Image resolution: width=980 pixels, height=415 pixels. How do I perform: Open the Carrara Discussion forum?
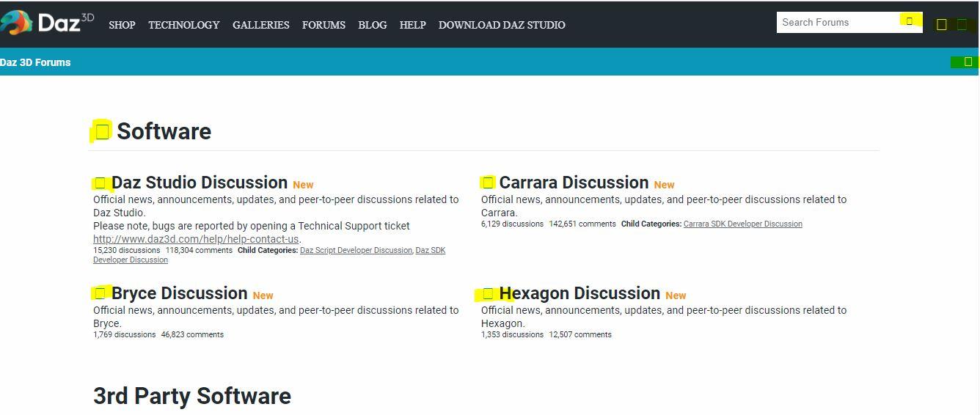pos(574,183)
